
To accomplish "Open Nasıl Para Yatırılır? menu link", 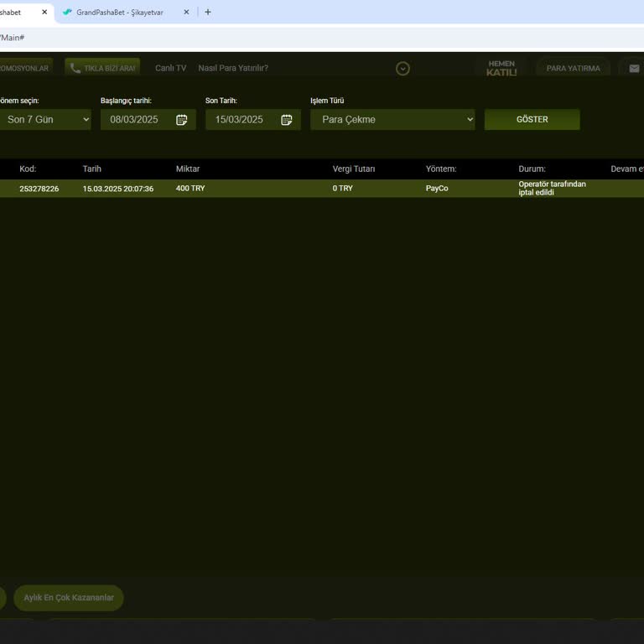I will [233, 69].
